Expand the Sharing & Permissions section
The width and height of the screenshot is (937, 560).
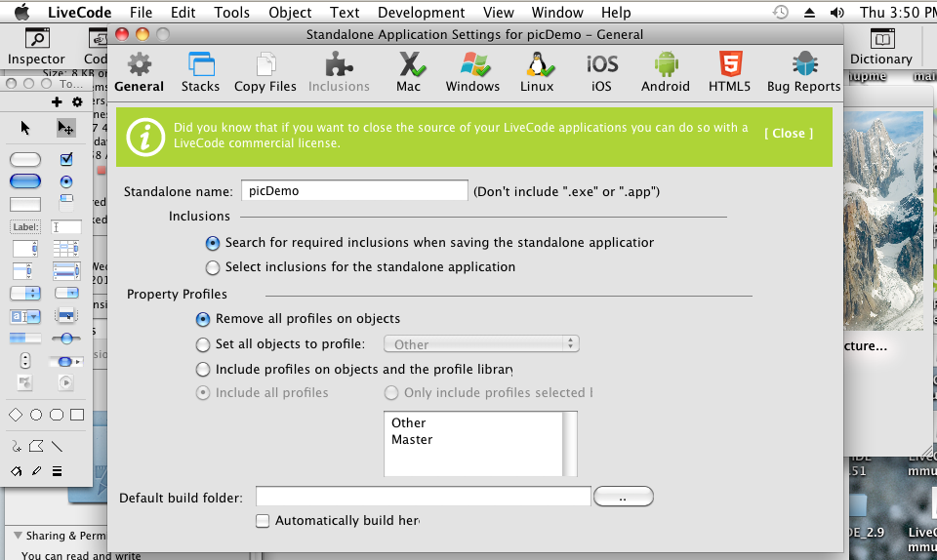[18, 536]
